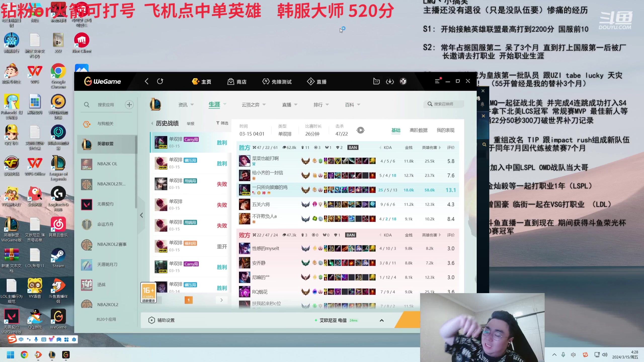
Task: Click the taskbar volume icon
Action: pyautogui.click(x=605, y=355)
